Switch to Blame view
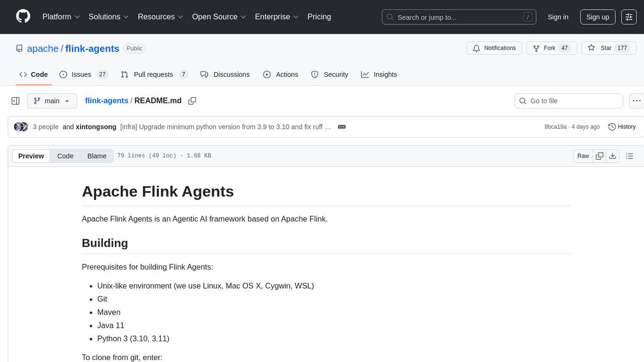This screenshot has width=644, height=362. point(97,156)
